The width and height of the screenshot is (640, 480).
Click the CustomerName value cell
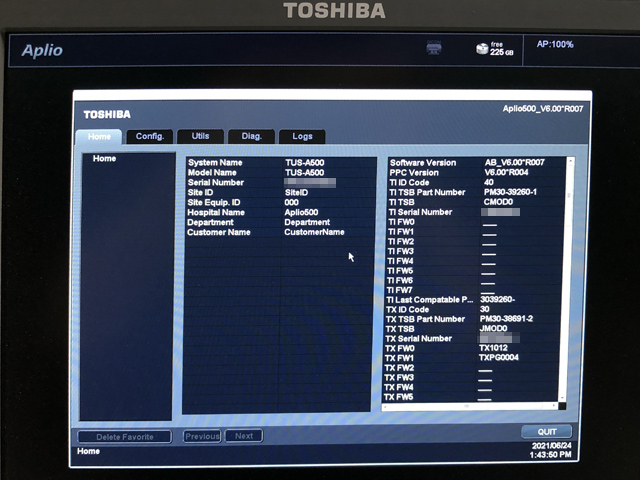314,232
